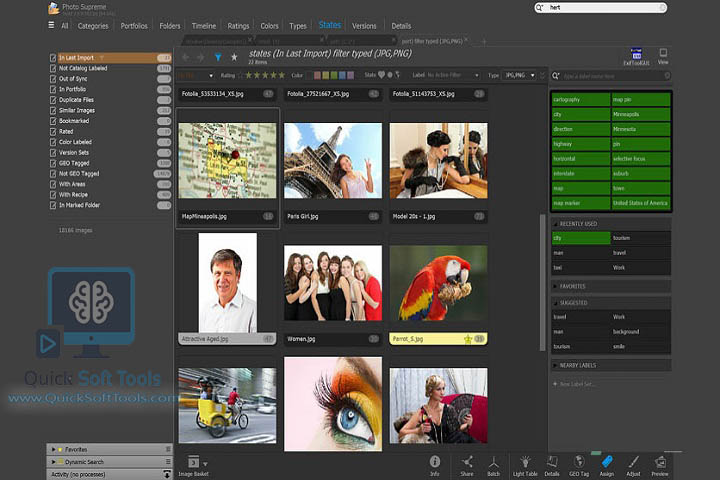The image size is (720, 480).
Task: Click the 'background' suggested label
Action: click(641, 332)
